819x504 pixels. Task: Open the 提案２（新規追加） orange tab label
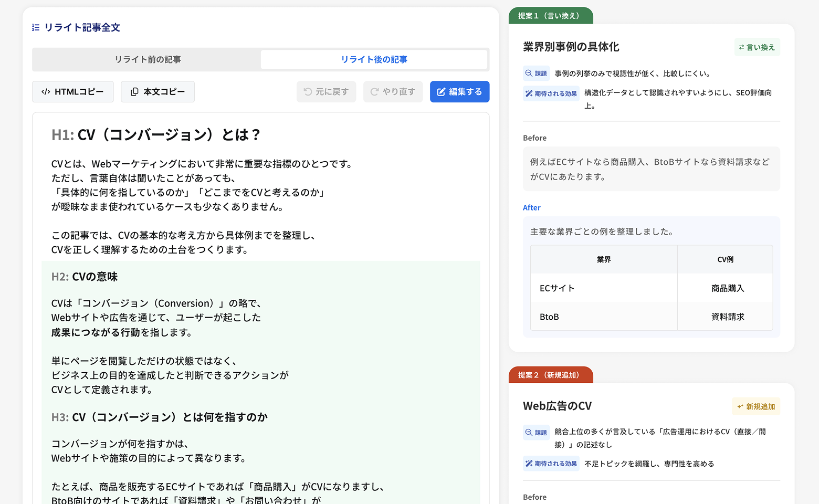coord(550,375)
